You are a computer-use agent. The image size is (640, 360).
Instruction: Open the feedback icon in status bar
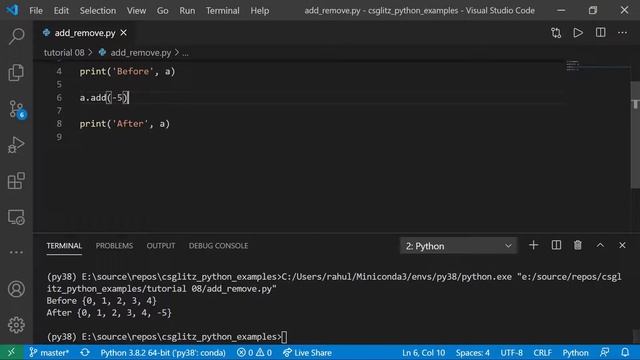point(605,352)
